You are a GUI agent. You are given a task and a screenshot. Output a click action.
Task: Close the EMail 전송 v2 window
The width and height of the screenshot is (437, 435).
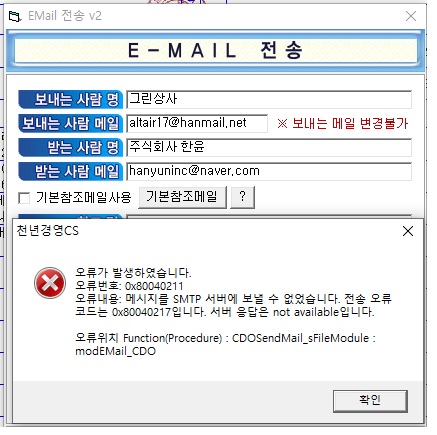411,16
